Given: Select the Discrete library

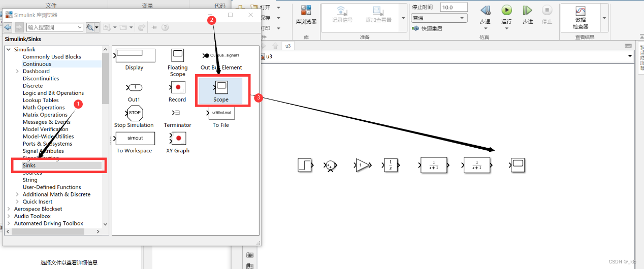Looking at the screenshot, I should pyautogui.click(x=33, y=86).
